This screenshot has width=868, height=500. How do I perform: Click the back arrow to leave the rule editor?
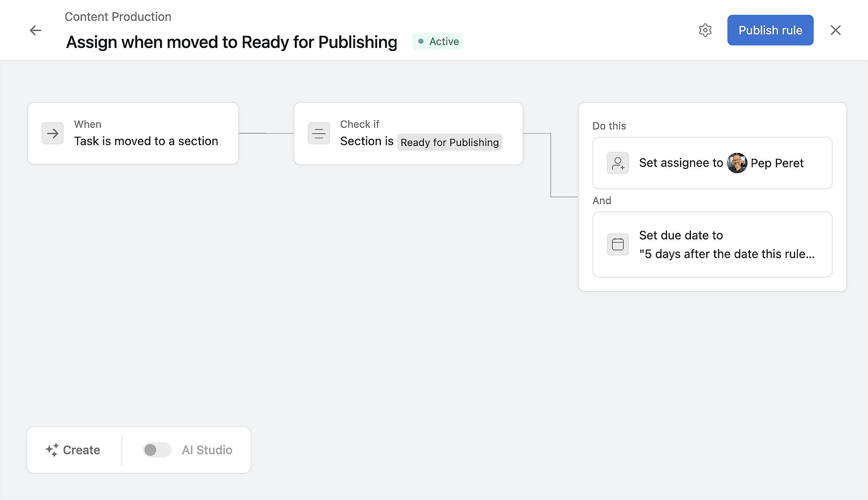[35, 31]
